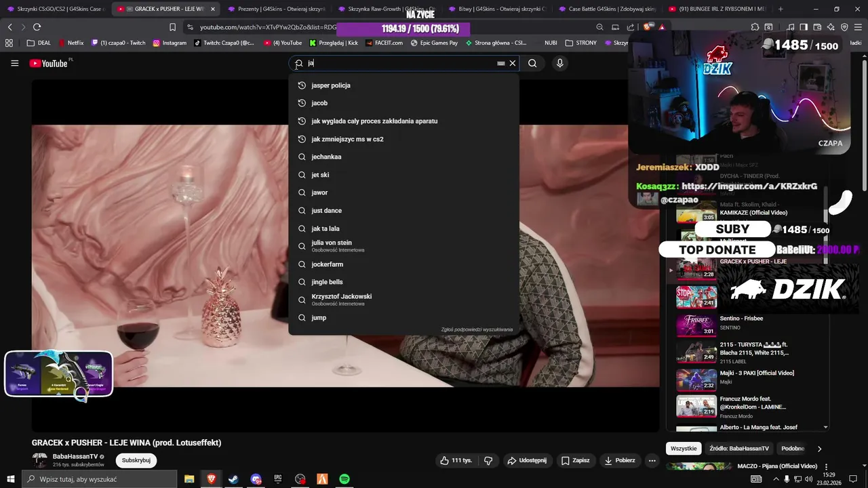The height and width of the screenshot is (488, 868).
Task: Download the video with Pobierz
Action: click(x=619, y=460)
